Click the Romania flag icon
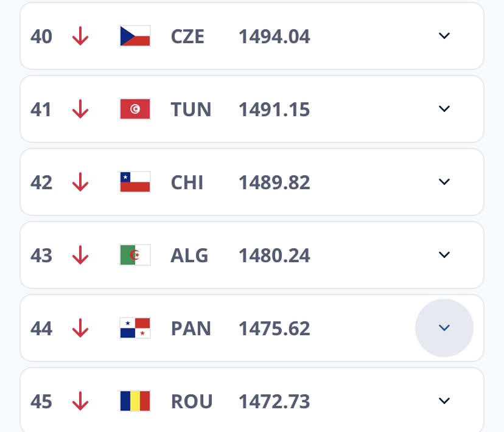The height and width of the screenshot is (432, 504). (x=135, y=402)
